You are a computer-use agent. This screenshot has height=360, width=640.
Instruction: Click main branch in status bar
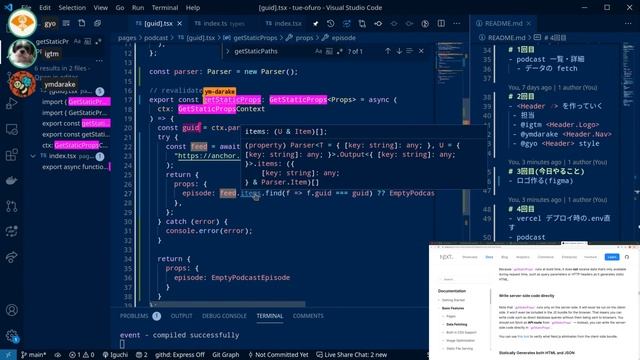coord(33,355)
